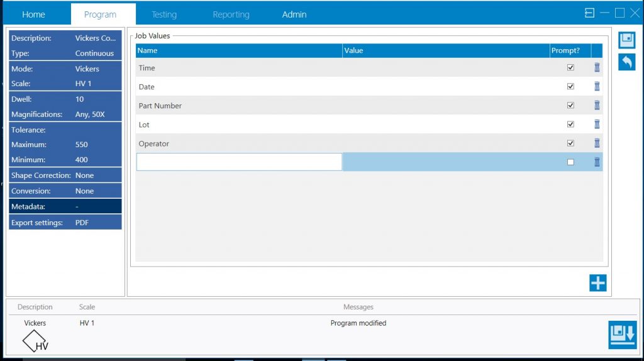This screenshot has height=361, width=644.
Task: Toggle the Prompt checkbox for Part Number
Action: click(x=570, y=106)
